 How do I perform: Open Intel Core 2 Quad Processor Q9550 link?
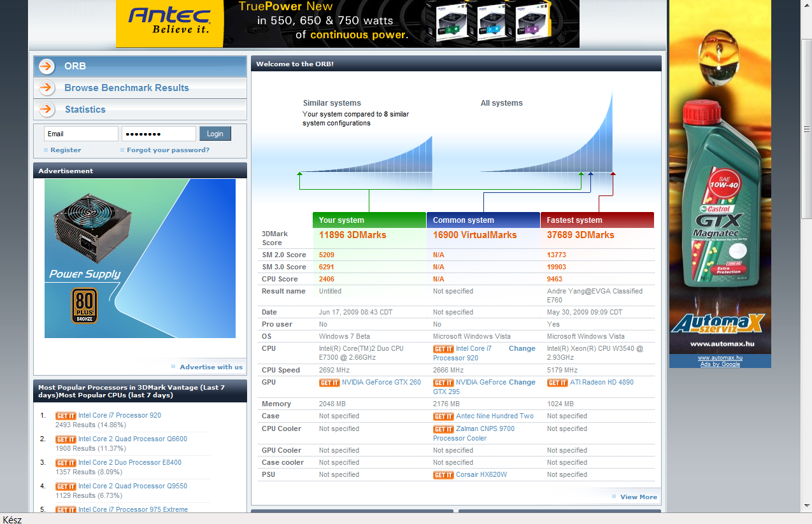[132, 486]
